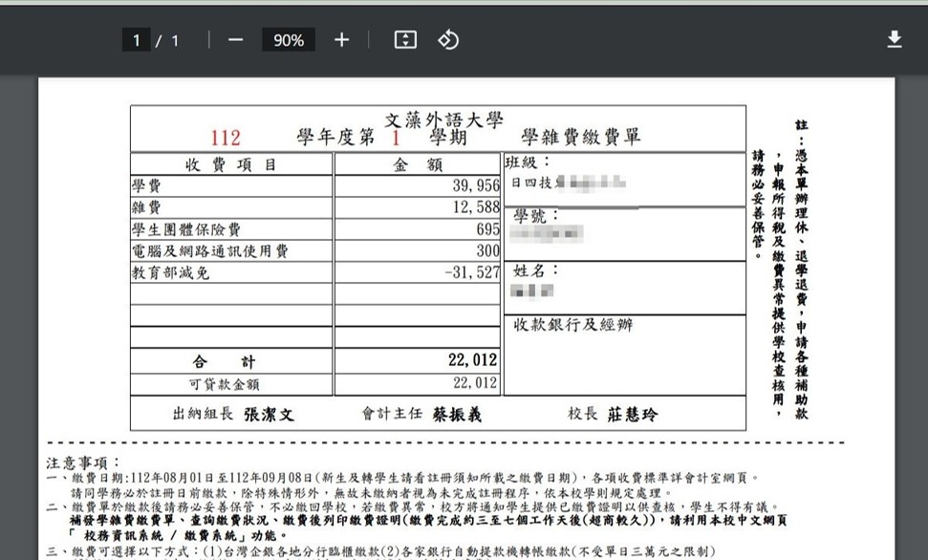Toggle the fit to page icon

point(405,40)
